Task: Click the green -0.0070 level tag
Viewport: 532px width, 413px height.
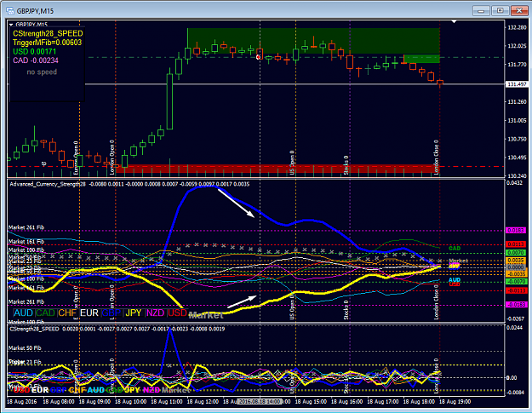Action: pos(516,282)
